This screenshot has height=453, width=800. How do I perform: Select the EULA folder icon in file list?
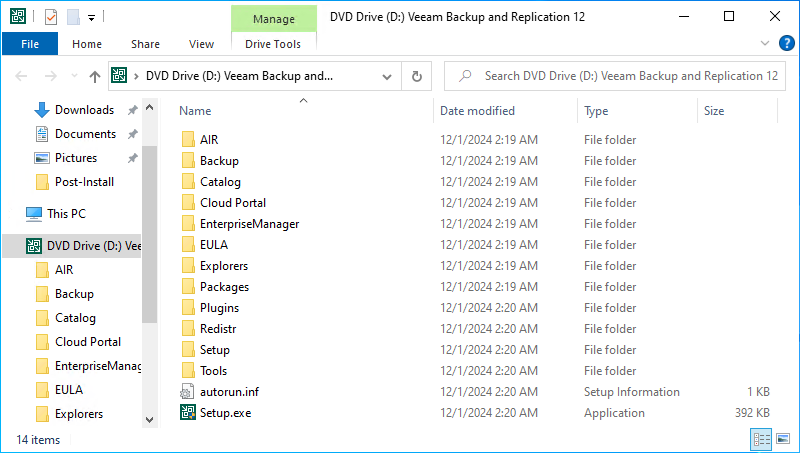point(188,244)
